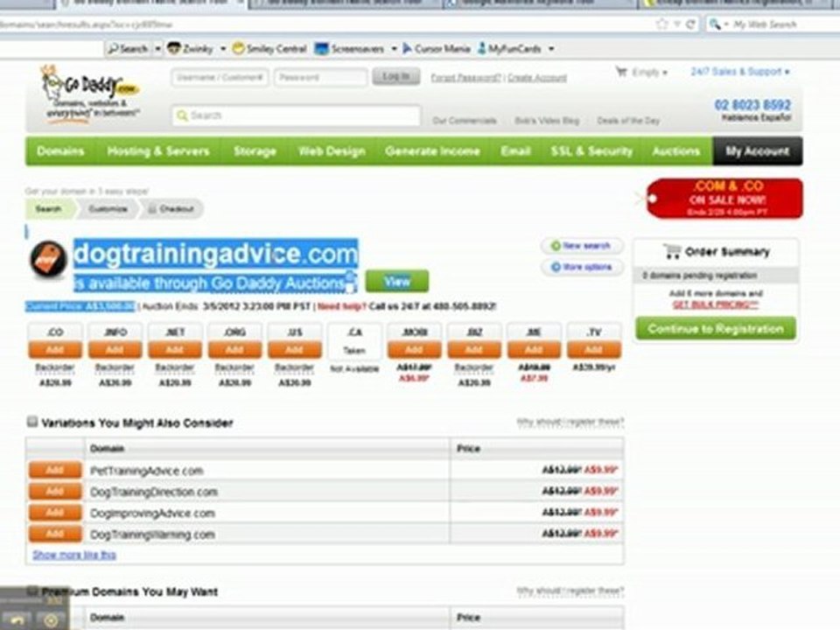Add the .ME domain extension
Screen dimensions: 840x630
click(x=534, y=350)
